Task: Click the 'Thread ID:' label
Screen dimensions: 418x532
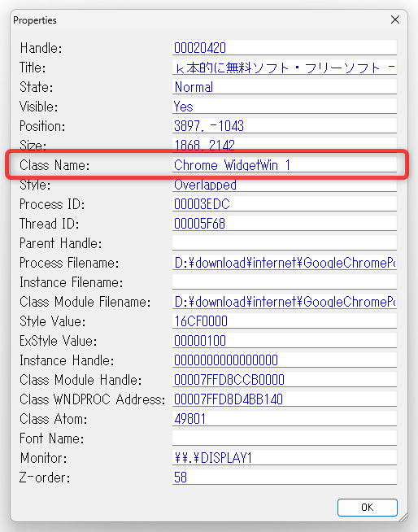Action: click(49, 224)
